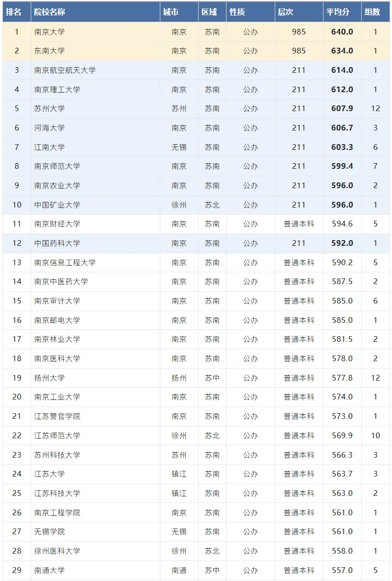Click the average score 569.9
The height and width of the screenshot is (581, 392).
(342, 436)
